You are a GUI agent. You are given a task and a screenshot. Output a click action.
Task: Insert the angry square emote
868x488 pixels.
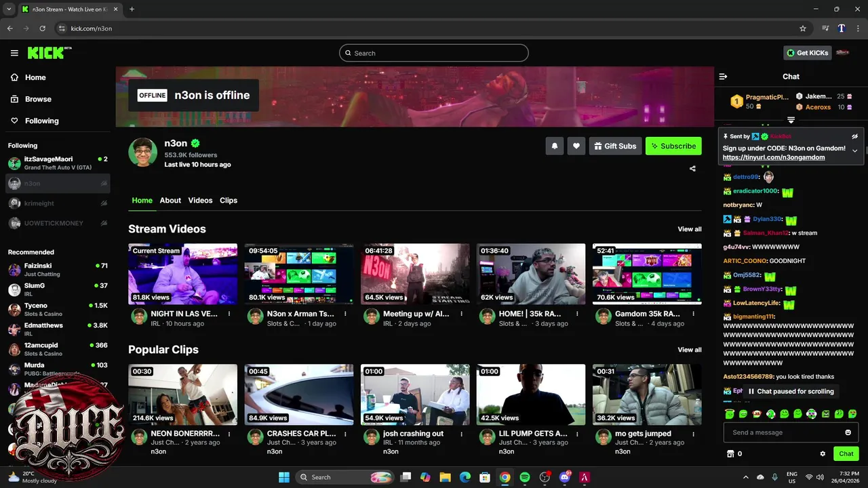pyautogui.click(x=825, y=413)
